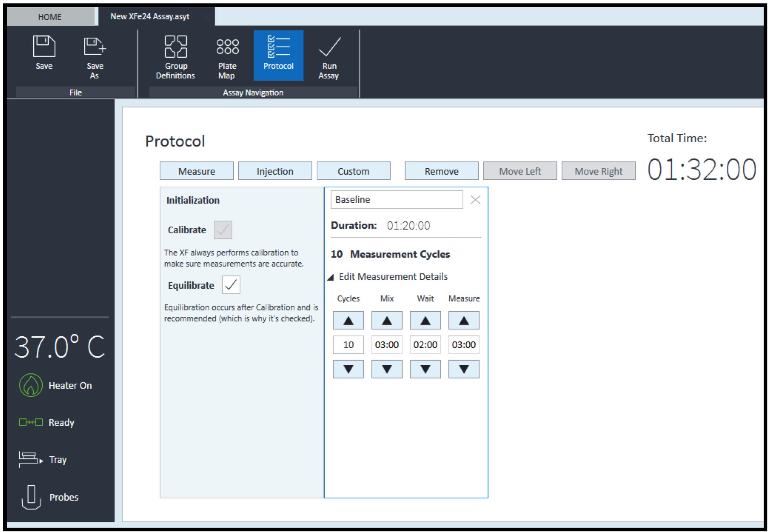Decrease Measure time with down arrow

coord(464,369)
